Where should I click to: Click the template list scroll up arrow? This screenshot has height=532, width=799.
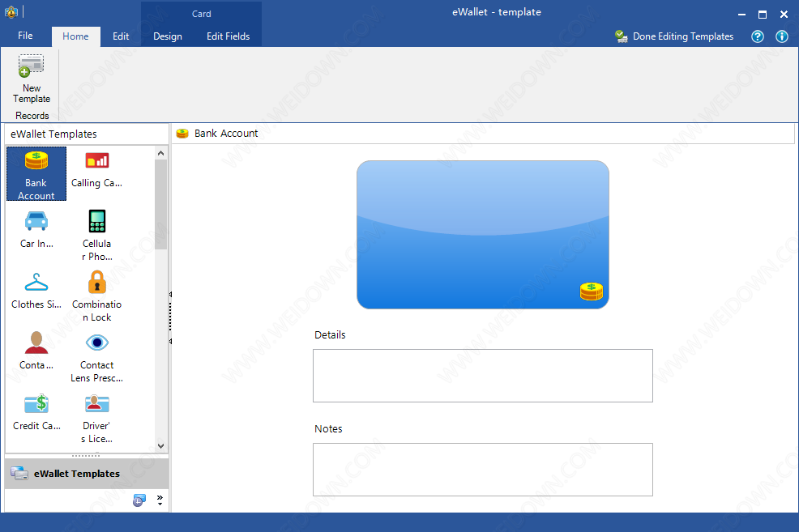tap(161, 153)
